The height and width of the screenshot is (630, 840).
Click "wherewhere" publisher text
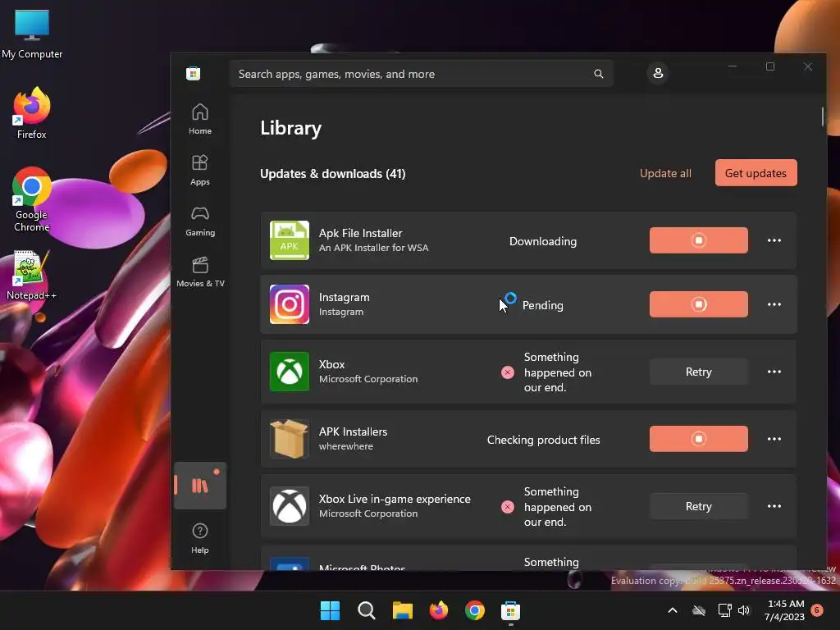(345, 446)
